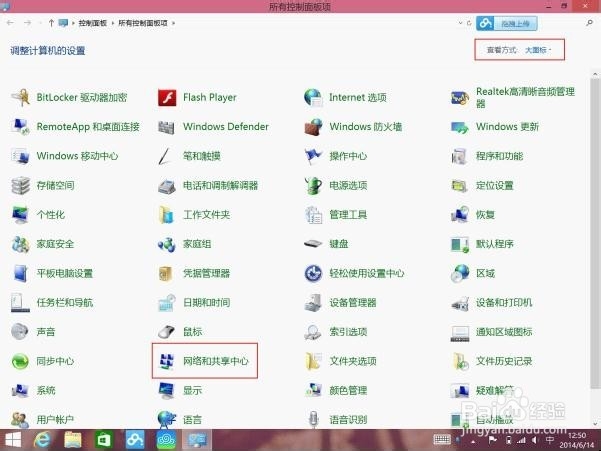Image resolution: width=601 pixels, height=451 pixels.
Task: Click the Windows 防火墙 icon
Action: pos(313,127)
